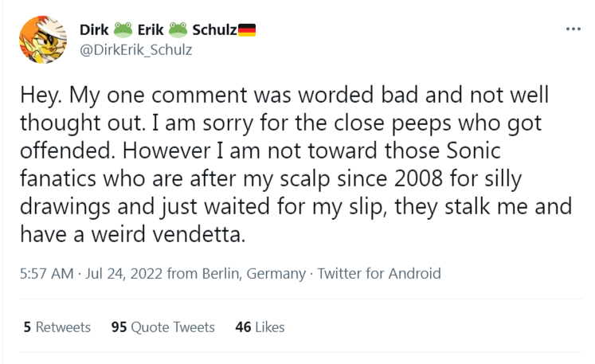The width and height of the screenshot is (595, 364).
Task: Open the three-dot more options menu
Action: [x=573, y=29]
